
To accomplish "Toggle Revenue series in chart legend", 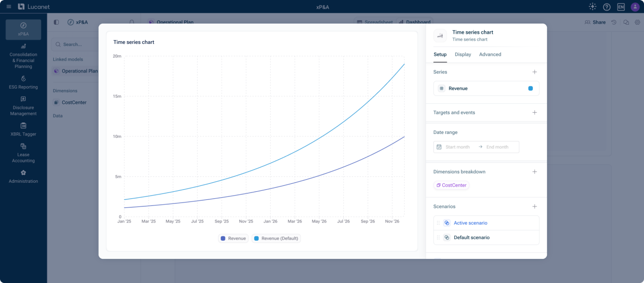I will 233,238.
